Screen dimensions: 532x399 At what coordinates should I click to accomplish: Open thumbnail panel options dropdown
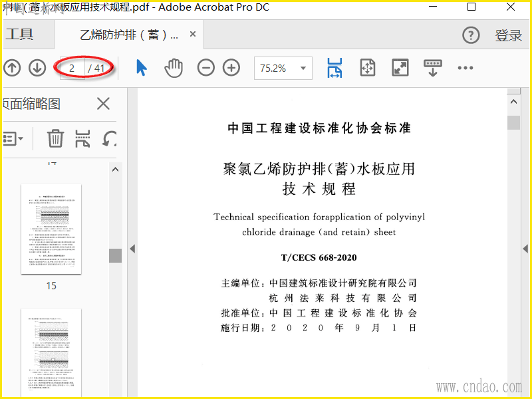point(13,138)
